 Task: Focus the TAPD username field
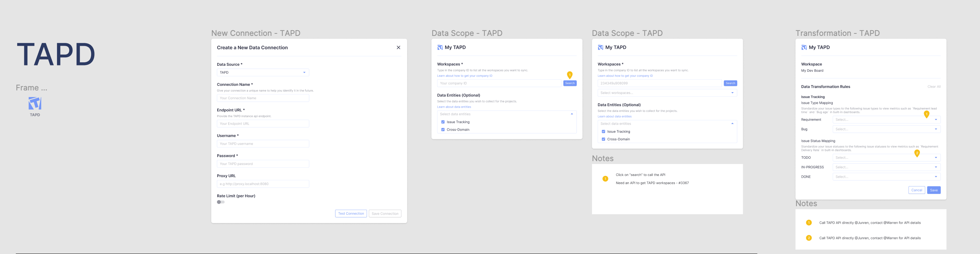pyautogui.click(x=263, y=144)
